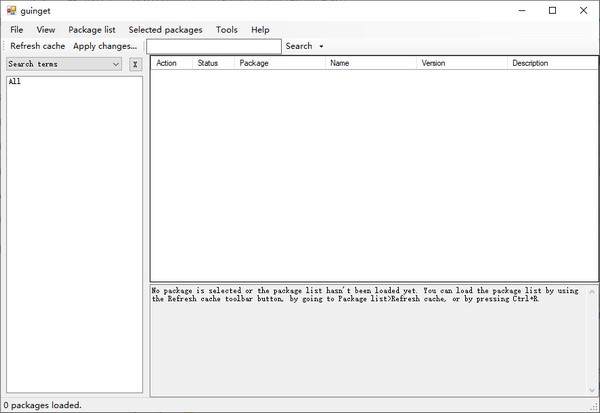Maximize the guinget window
Image resolution: width=600 pixels, height=413 pixels.
(552, 10)
